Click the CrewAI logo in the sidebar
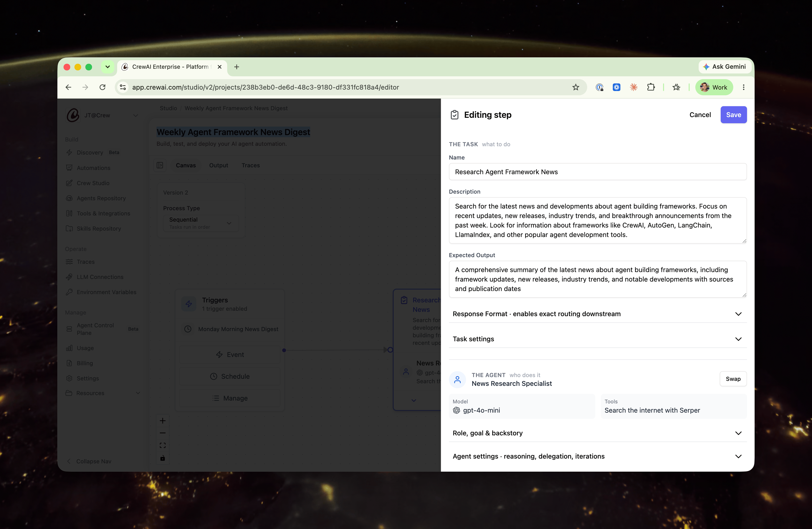 tap(73, 115)
